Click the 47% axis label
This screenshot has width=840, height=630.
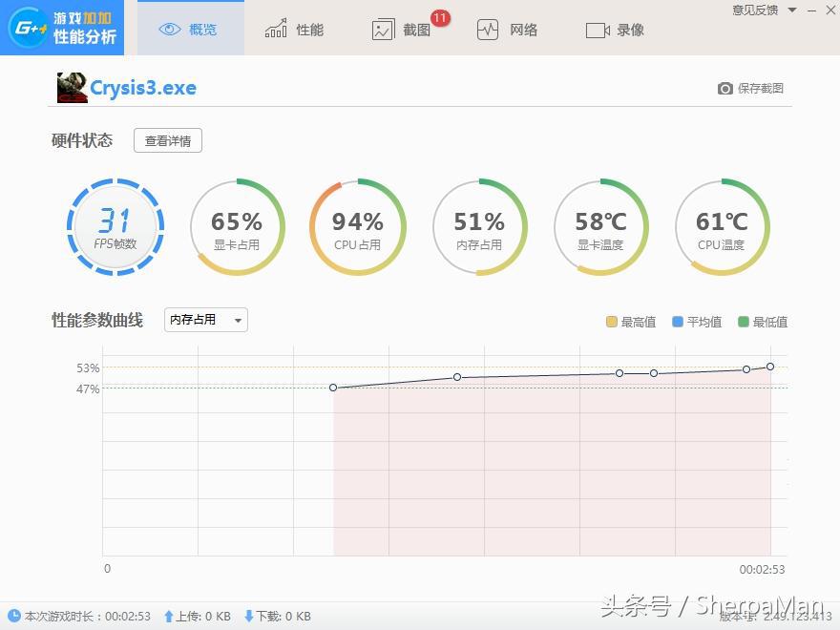pyautogui.click(x=88, y=388)
